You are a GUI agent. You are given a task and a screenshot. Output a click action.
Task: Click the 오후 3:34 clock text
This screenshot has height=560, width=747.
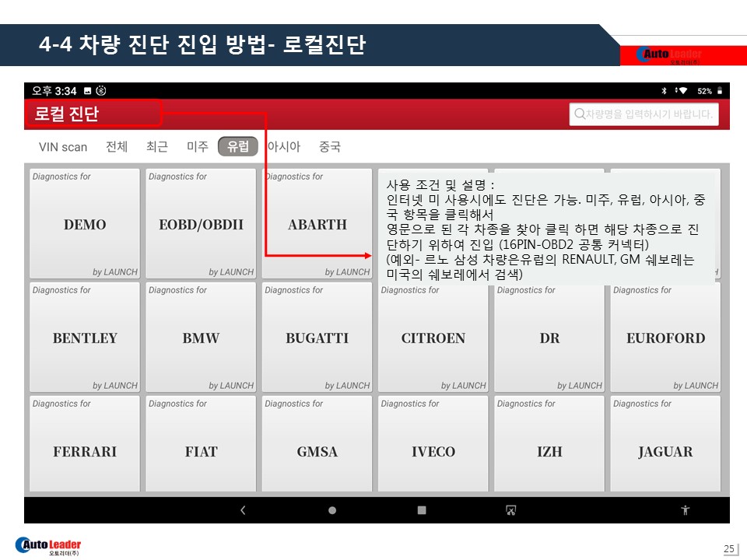tap(54, 90)
